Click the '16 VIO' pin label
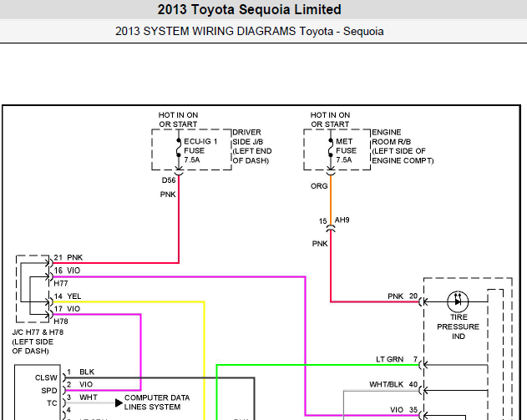 pos(67,271)
